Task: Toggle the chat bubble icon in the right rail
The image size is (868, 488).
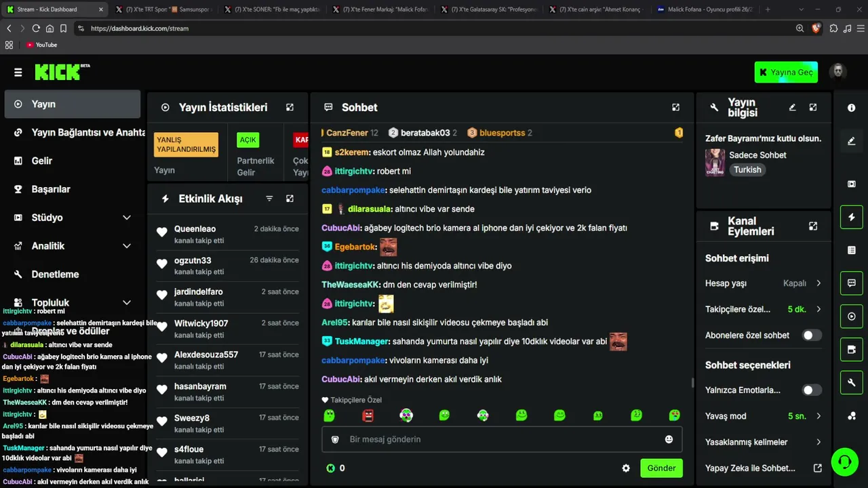Action: (852, 283)
